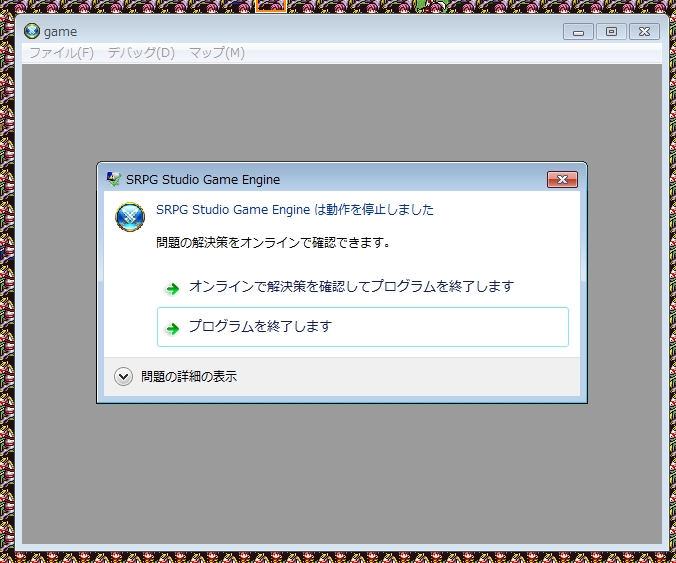Choose プログラムを終了します option

coord(363,327)
